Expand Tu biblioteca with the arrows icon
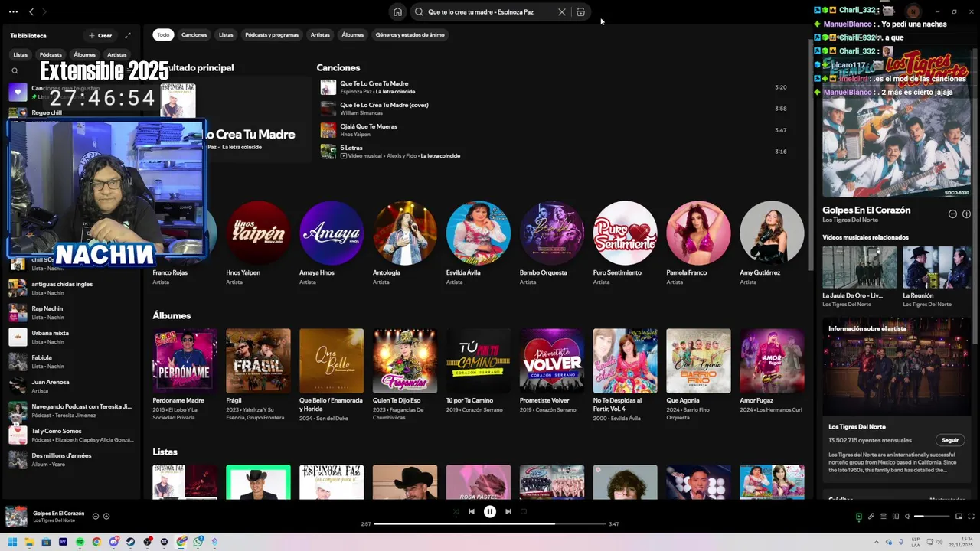Image resolution: width=980 pixels, height=551 pixels. [128, 35]
